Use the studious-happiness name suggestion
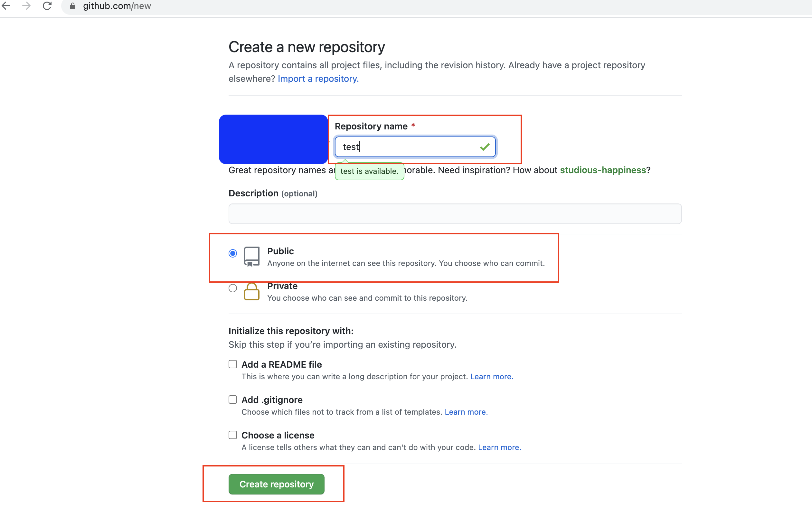The width and height of the screenshot is (812, 508). click(x=603, y=170)
